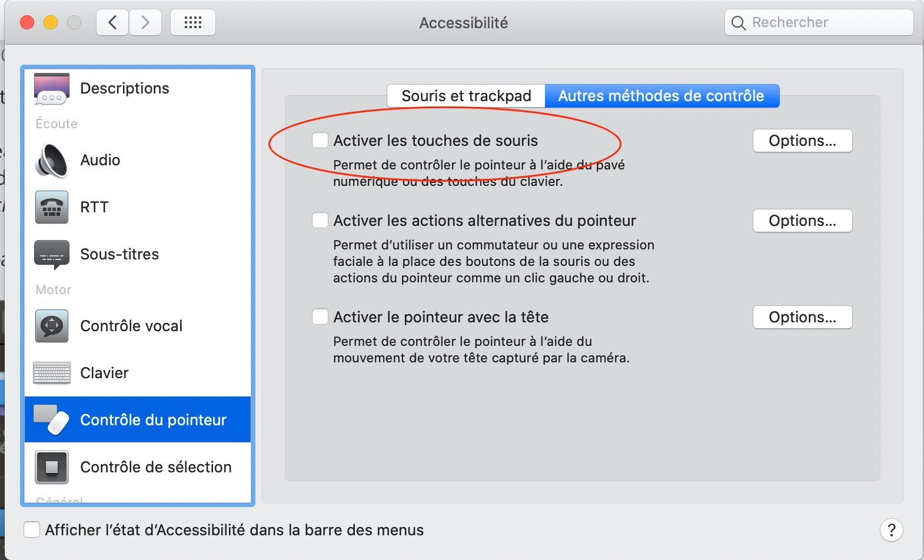This screenshot has width=924, height=560.
Task: Open Options for touches de souris
Action: tap(803, 141)
